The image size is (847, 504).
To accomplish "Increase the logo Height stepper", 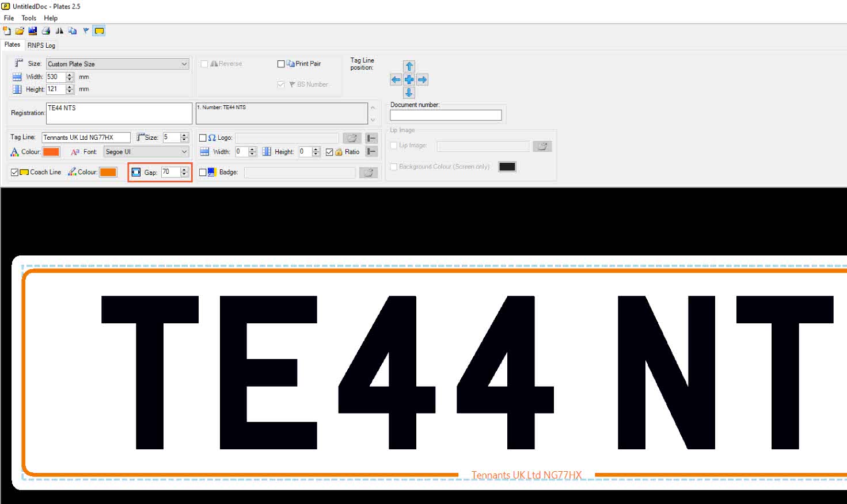I will 316,150.
